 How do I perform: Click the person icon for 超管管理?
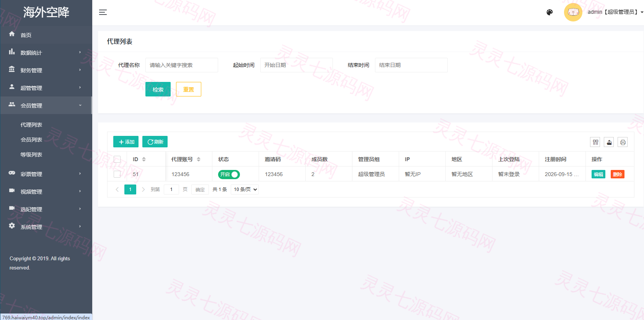click(x=12, y=87)
